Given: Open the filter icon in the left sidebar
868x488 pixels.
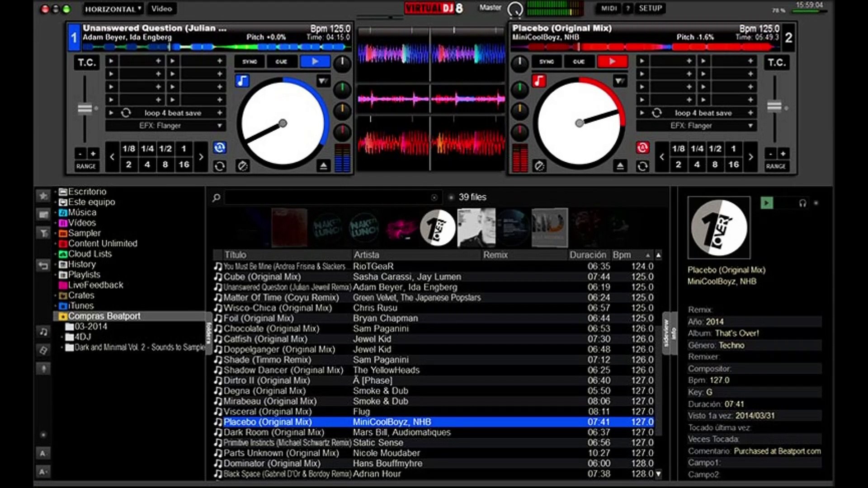Looking at the screenshot, I should coord(43,233).
